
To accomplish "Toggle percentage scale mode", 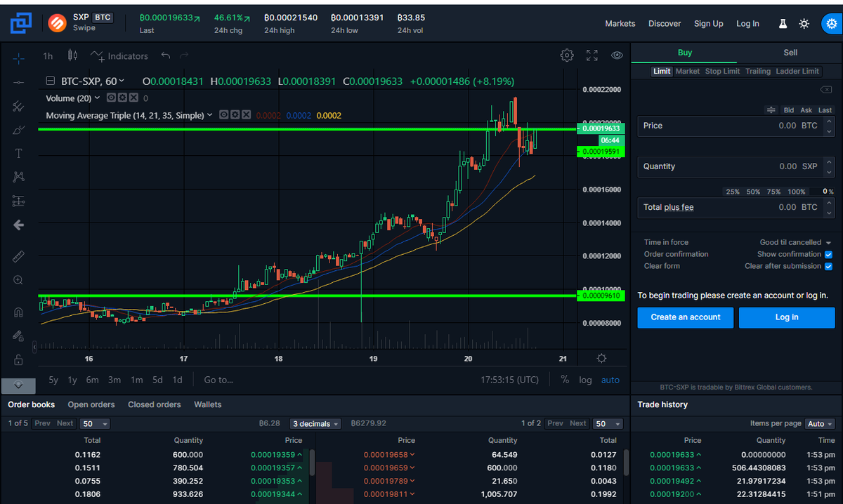I will (x=565, y=379).
